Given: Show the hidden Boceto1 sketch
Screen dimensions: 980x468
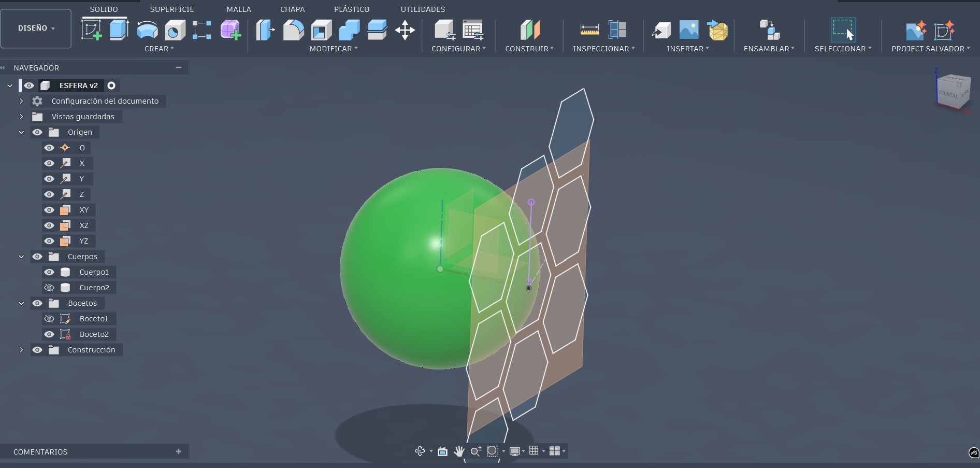Looking at the screenshot, I should pos(49,319).
